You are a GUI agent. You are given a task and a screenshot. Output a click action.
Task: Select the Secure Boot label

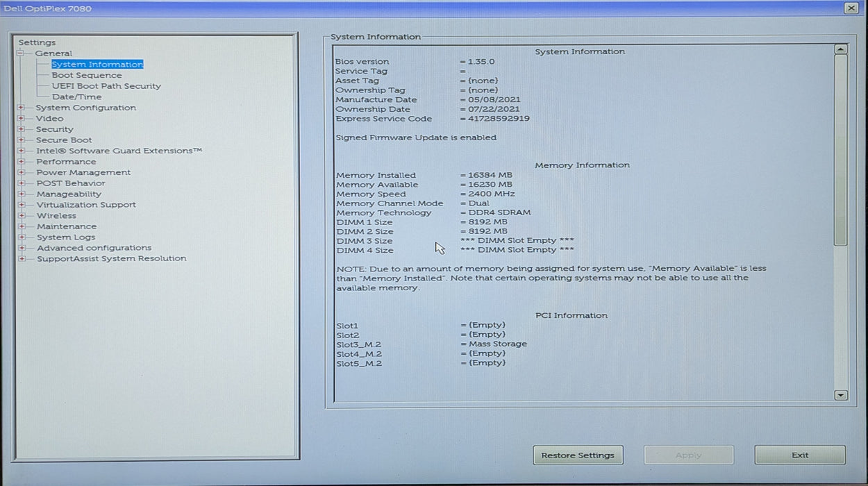tap(64, 140)
